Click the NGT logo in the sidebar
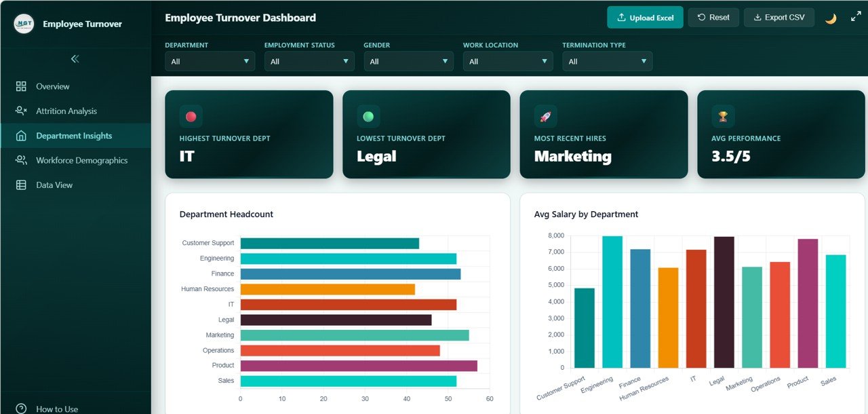Image resolution: width=868 pixels, height=414 pixels. (x=22, y=22)
